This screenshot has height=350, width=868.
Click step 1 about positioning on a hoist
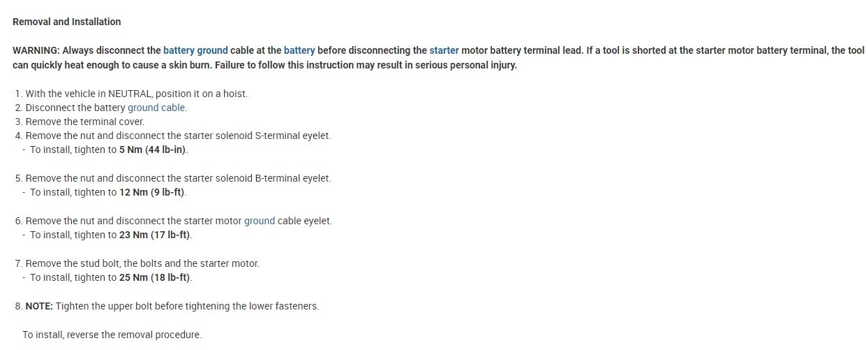tap(136, 94)
